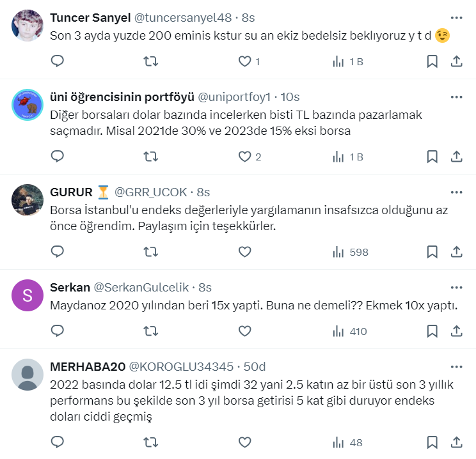The height and width of the screenshot is (459, 476).
Task: Open more options menu on Serkan's tweet
Action: [x=456, y=287]
